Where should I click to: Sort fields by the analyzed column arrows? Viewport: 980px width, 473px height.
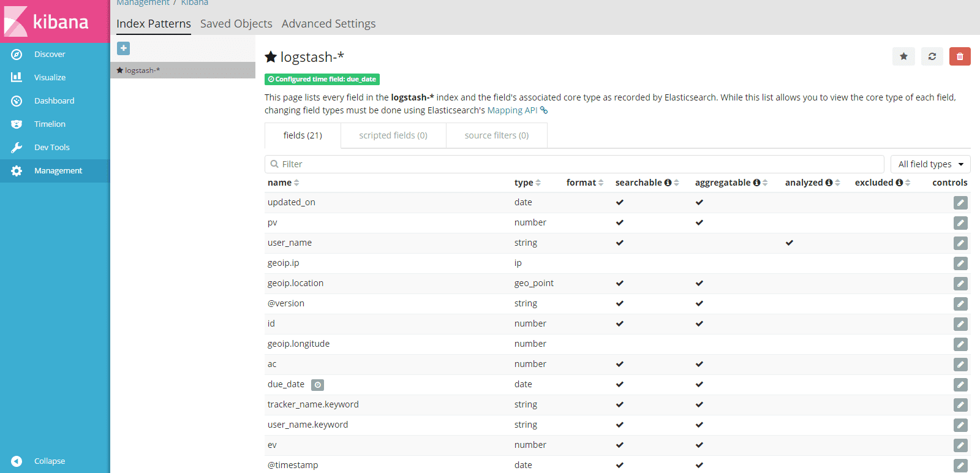(x=837, y=183)
